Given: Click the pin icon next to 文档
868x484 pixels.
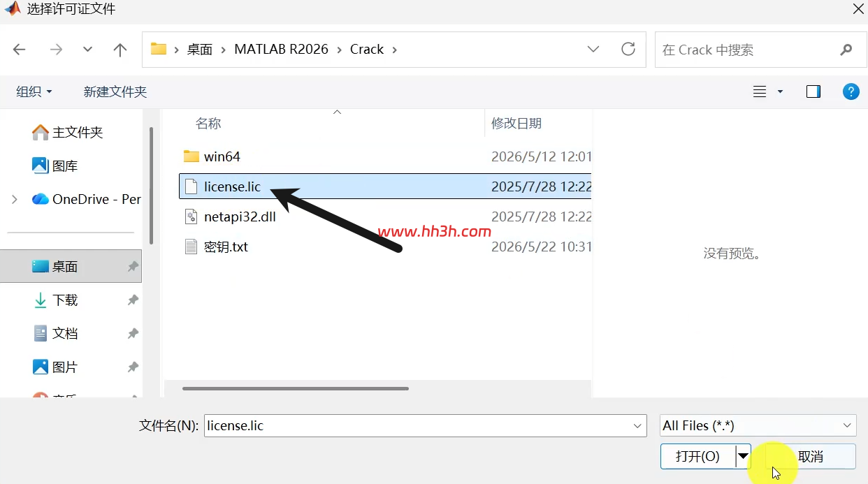Looking at the screenshot, I should tap(133, 333).
